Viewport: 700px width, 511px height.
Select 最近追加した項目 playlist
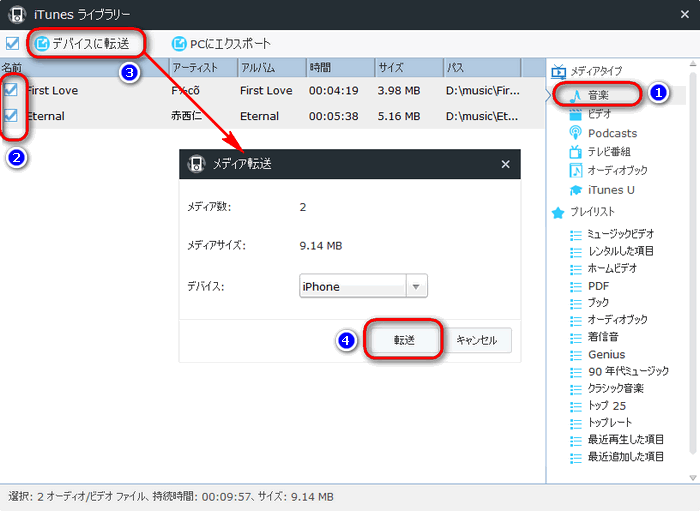click(625, 457)
